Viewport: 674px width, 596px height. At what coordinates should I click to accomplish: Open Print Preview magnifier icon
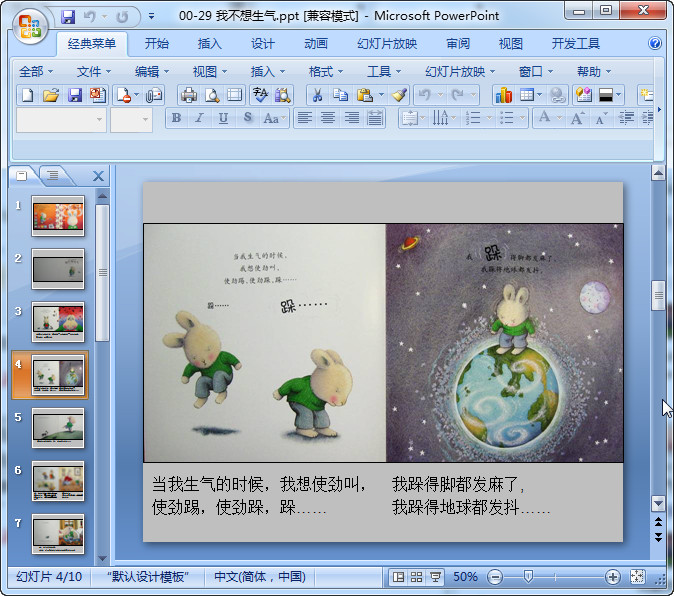pos(212,95)
